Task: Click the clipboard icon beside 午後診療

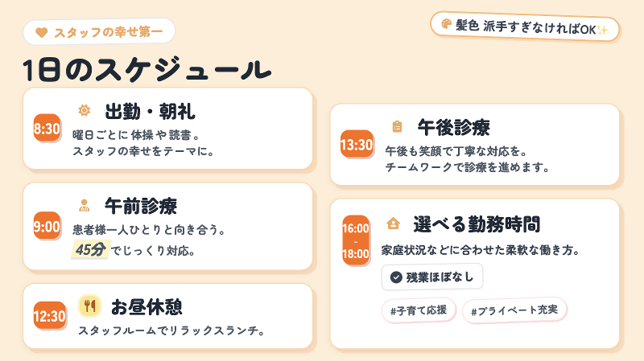Action: point(396,126)
